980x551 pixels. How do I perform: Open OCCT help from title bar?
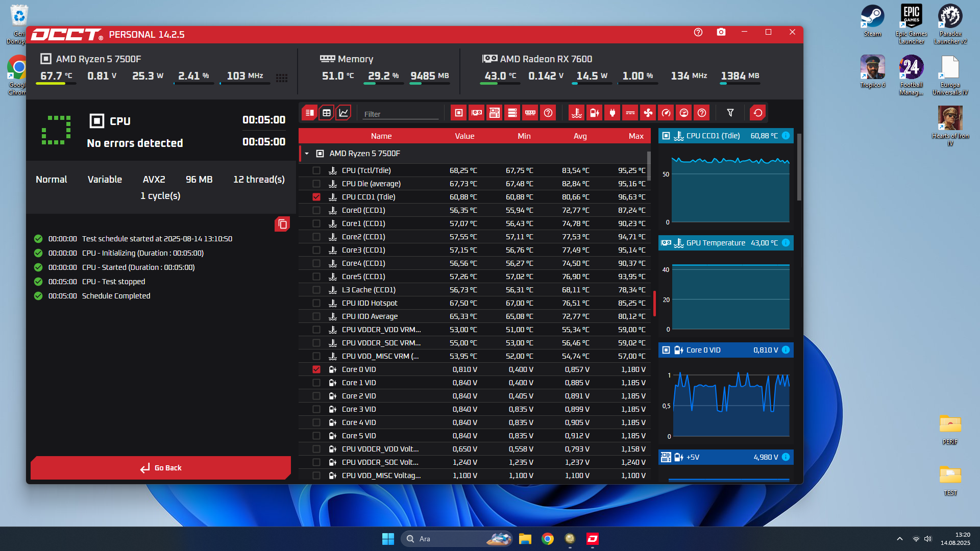click(x=698, y=32)
